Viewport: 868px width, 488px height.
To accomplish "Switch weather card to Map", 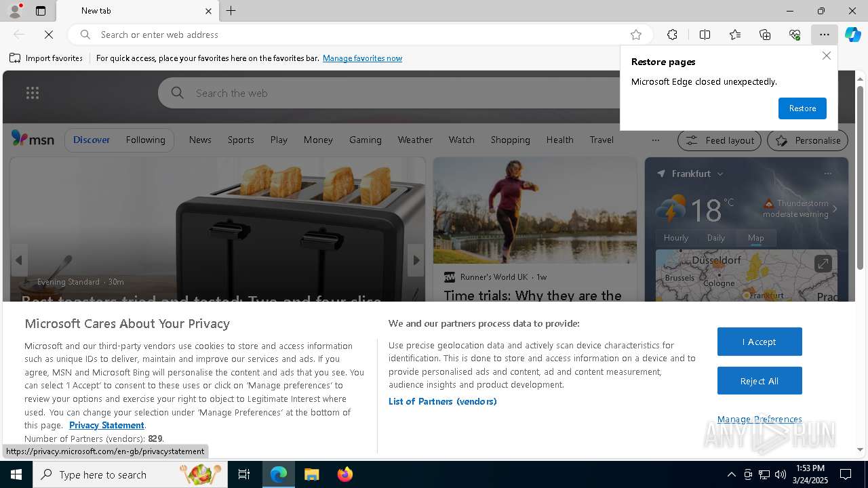I will coord(756,238).
